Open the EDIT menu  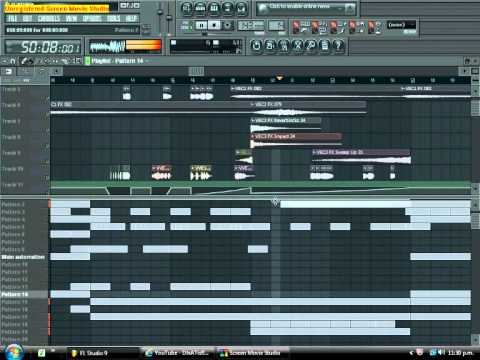pos(28,18)
